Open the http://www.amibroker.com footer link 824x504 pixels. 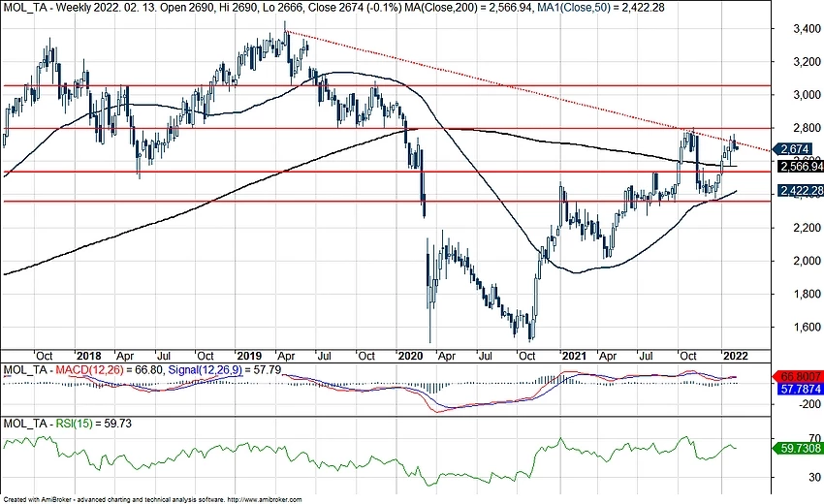click(266, 500)
